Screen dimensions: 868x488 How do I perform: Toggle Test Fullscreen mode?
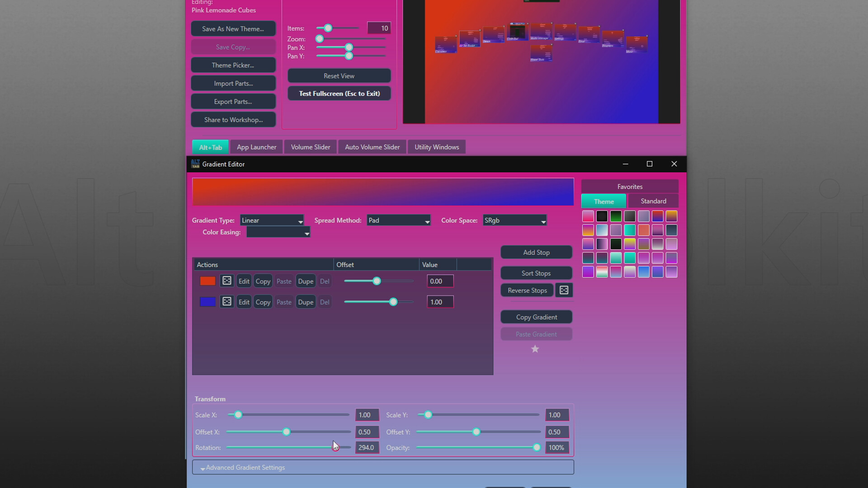pyautogui.click(x=339, y=93)
